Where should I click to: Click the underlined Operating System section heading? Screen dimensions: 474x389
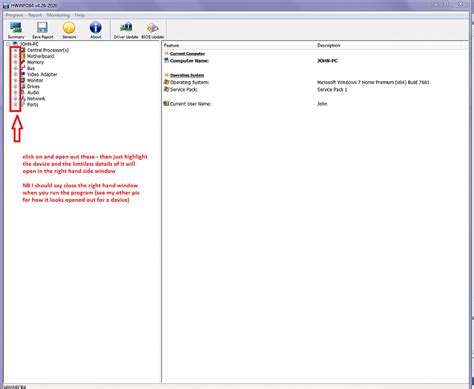pyautogui.click(x=187, y=75)
